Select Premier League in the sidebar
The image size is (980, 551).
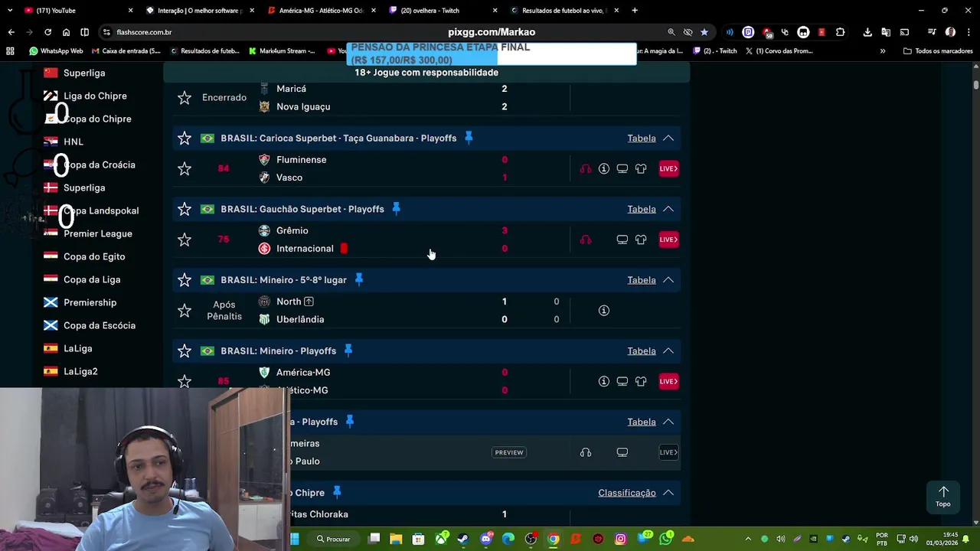pos(98,233)
